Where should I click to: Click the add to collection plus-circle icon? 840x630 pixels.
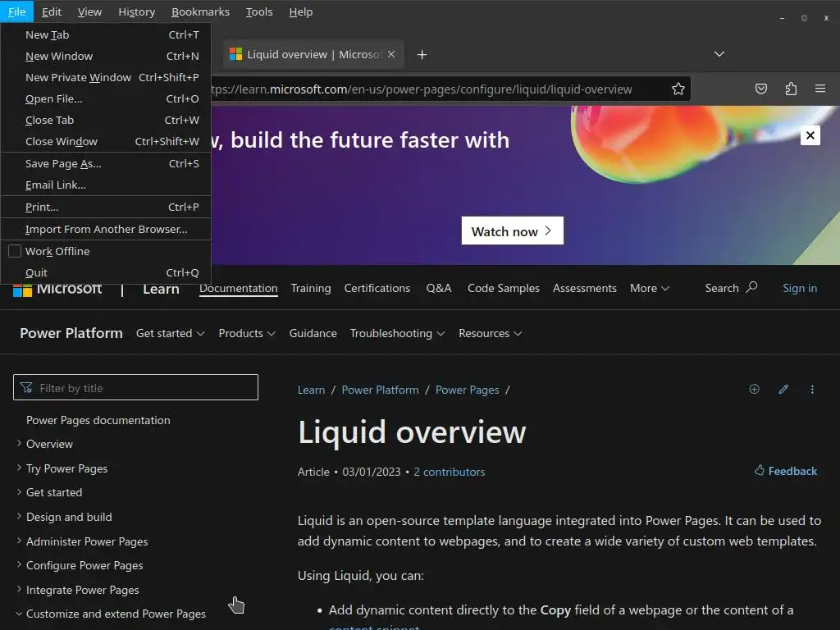[x=755, y=389]
